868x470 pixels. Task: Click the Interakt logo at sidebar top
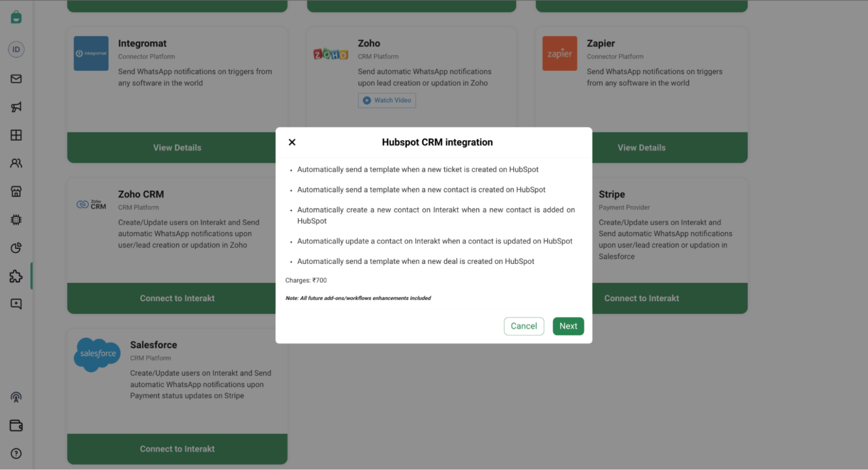click(x=16, y=17)
